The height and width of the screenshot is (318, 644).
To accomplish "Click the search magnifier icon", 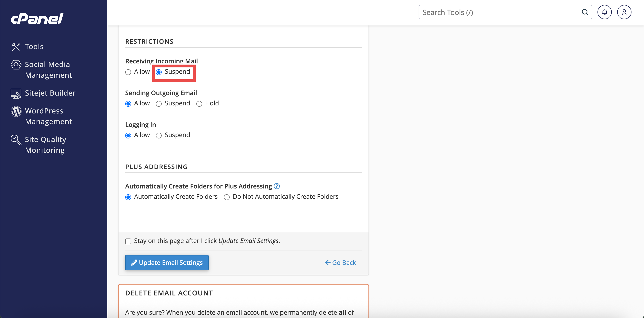I will (585, 12).
